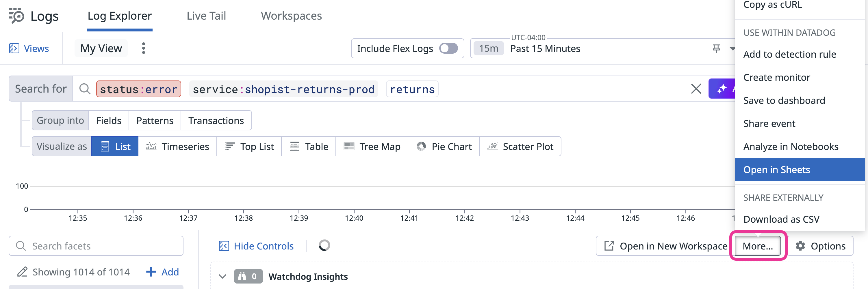Viewport: 868px width, 289px height.
Task: Select the Timeseries visualization icon
Action: coord(152,146)
